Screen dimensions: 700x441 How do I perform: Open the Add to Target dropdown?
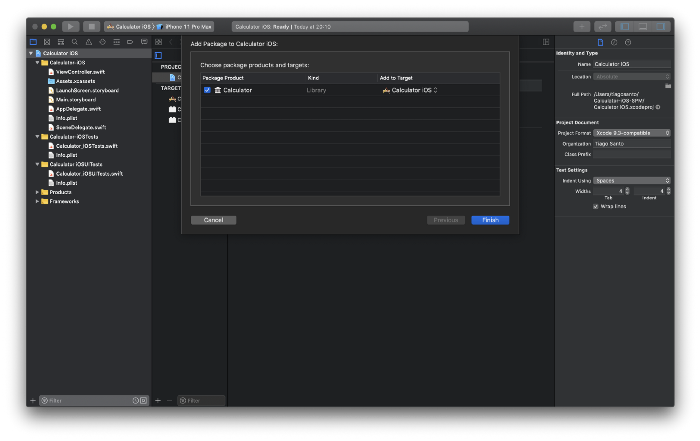tap(410, 90)
